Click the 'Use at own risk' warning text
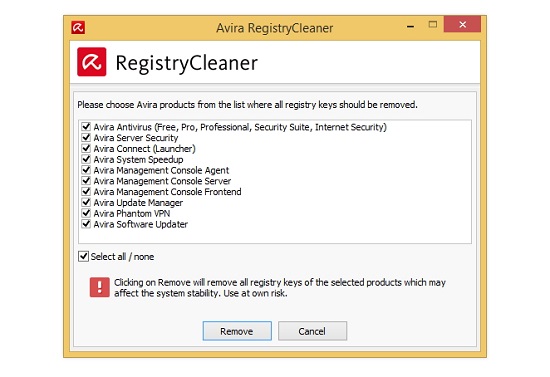 255,293
